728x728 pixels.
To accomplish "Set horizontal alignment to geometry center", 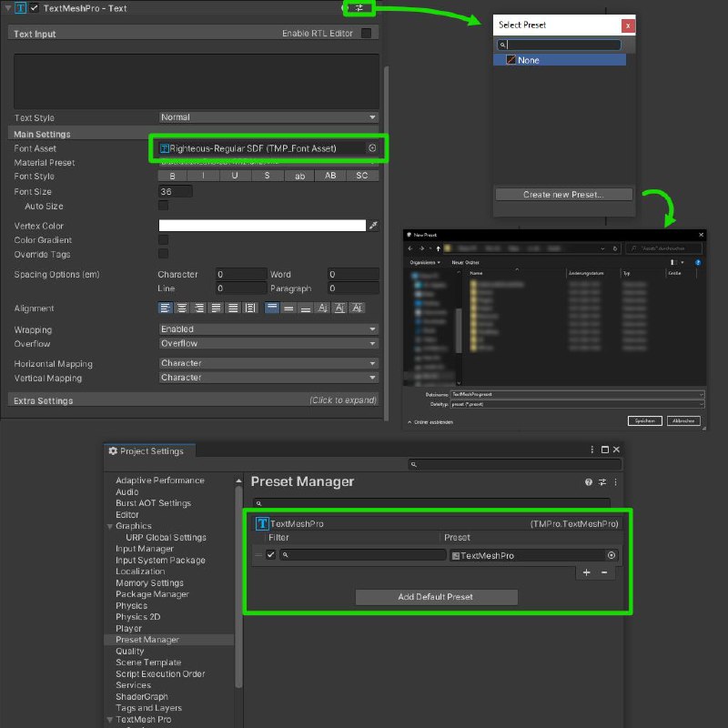I will click(x=250, y=308).
